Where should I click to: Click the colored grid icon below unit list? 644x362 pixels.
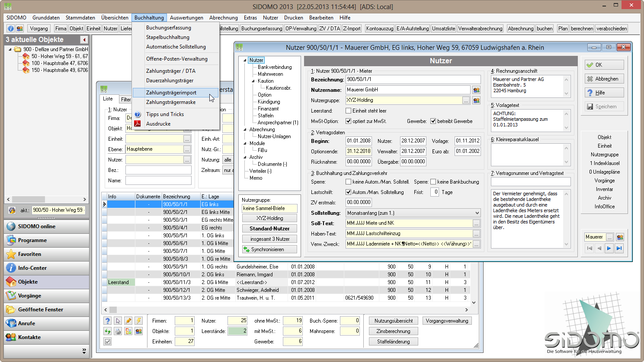128,331
